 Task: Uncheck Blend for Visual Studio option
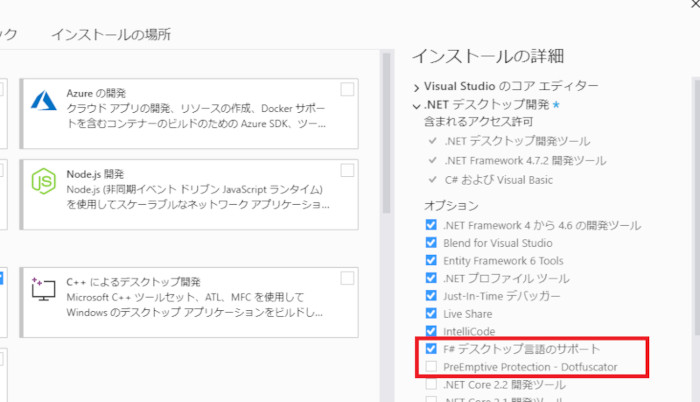click(x=431, y=243)
